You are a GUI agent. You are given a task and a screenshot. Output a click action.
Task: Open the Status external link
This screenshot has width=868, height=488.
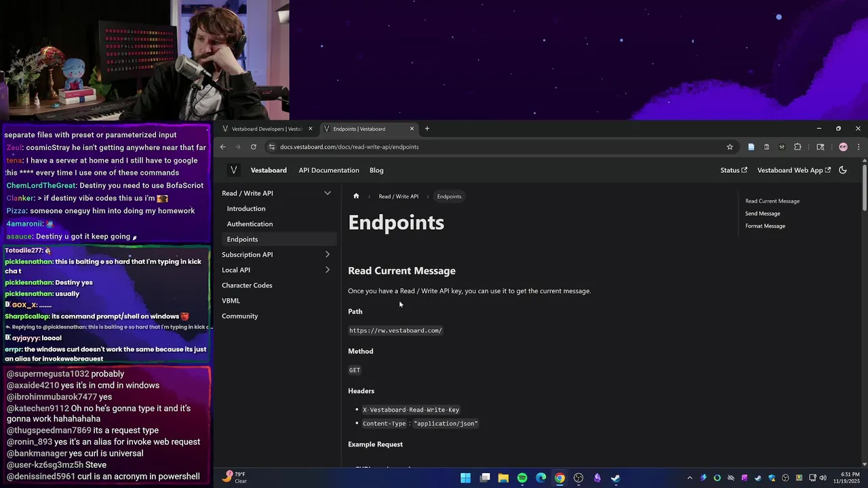tap(734, 170)
